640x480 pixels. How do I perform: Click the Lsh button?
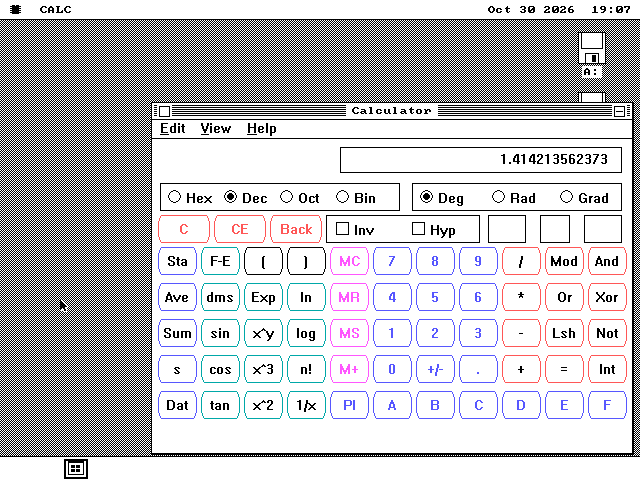564,333
